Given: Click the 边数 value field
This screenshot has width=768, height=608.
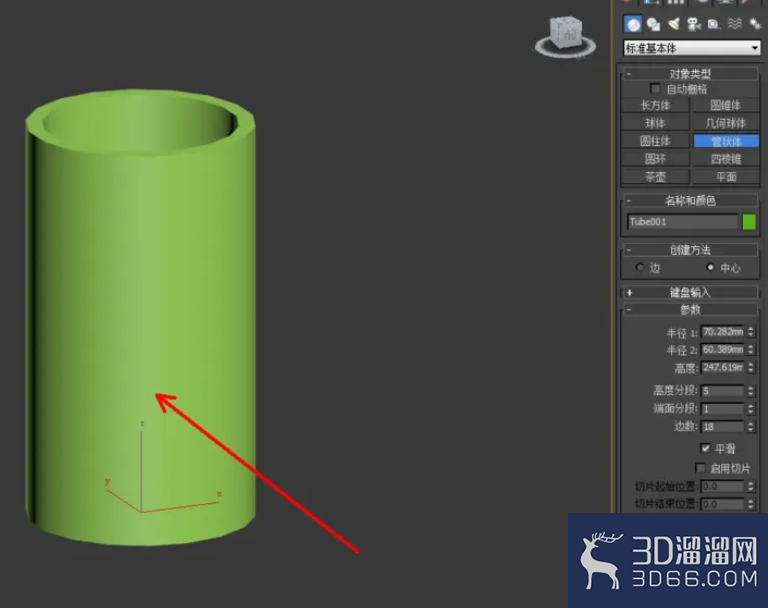Looking at the screenshot, I should click(x=722, y=427).
